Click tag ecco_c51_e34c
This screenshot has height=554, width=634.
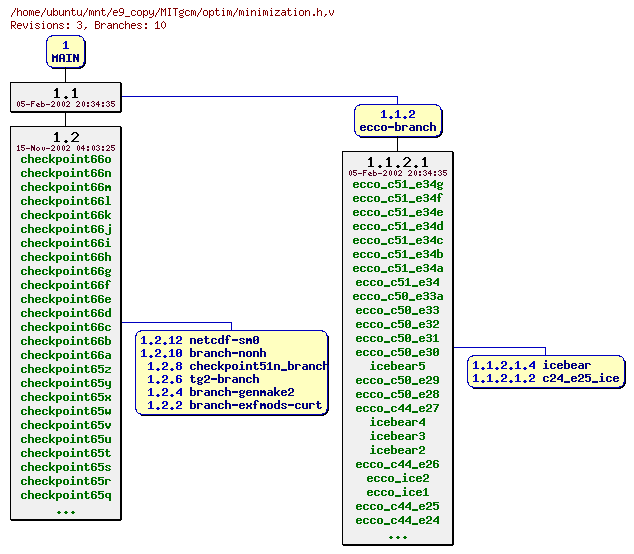[398, 240]
